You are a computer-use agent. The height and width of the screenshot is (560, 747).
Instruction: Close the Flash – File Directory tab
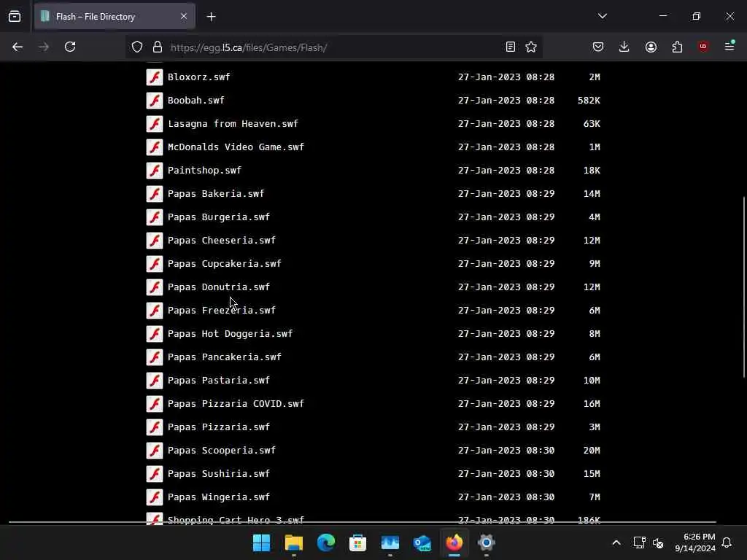click(184, 17)
